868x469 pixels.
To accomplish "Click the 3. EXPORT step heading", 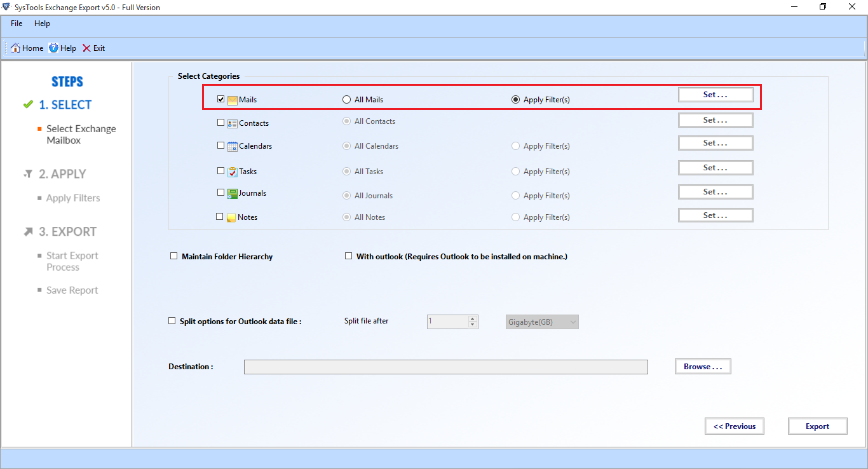I will [x=68, y=232].
